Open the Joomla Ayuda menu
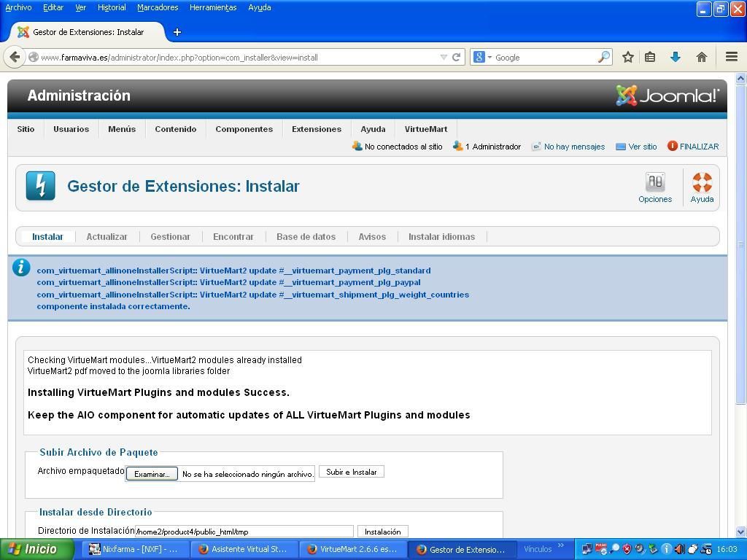 [373, 129]
